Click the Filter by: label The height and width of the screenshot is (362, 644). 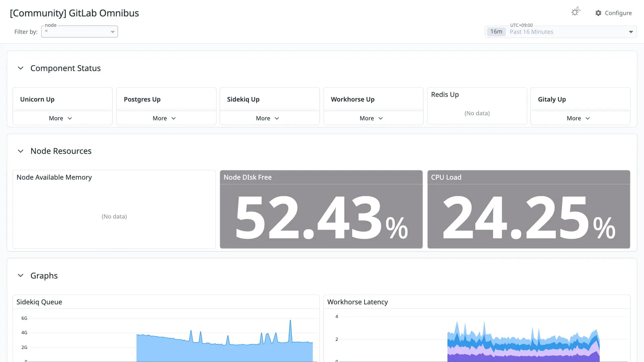pos(26,32)
